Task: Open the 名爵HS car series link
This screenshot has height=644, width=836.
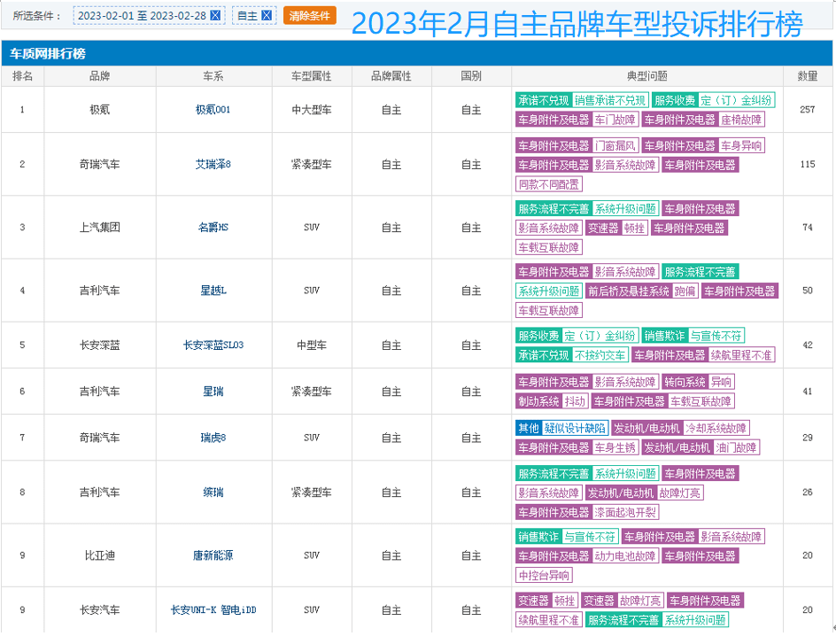Action: pyautogui.click(x=213, y=227)
